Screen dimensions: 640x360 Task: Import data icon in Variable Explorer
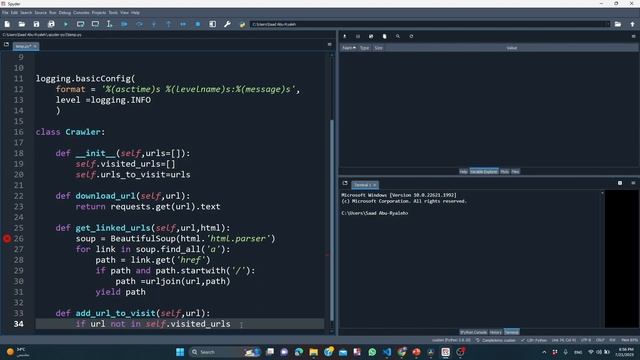click(344, 36)
